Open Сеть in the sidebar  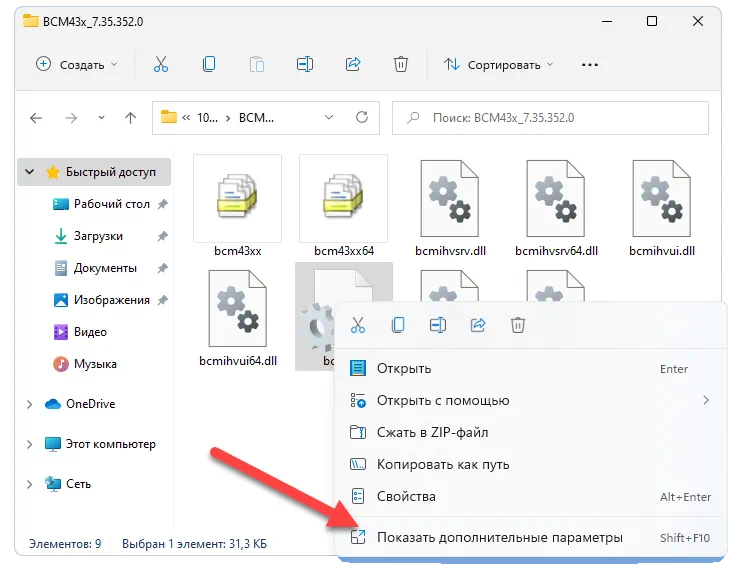(x=78, y=484)
